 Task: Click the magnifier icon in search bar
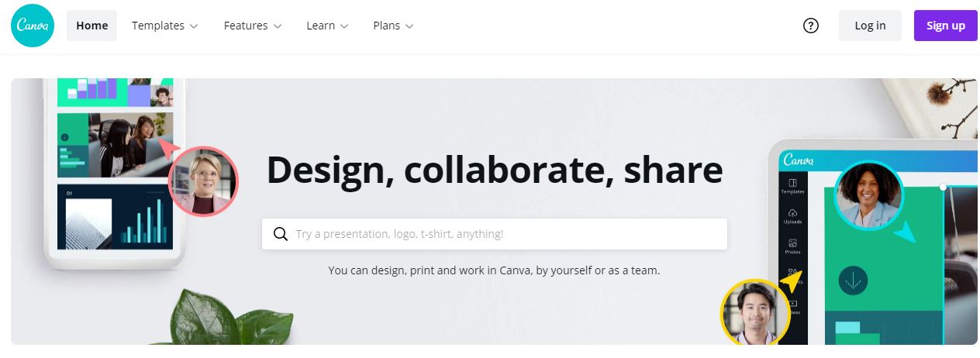tap(281, 234)
